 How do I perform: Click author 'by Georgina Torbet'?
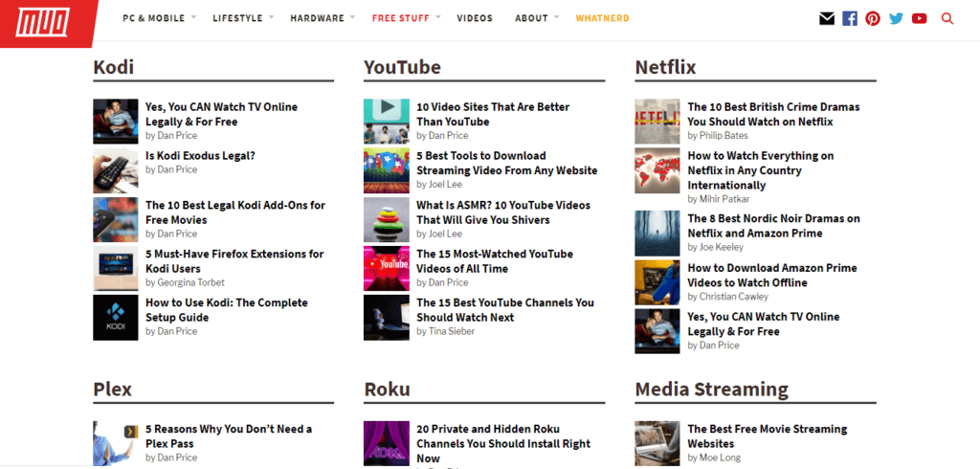[x=185, y=282]
